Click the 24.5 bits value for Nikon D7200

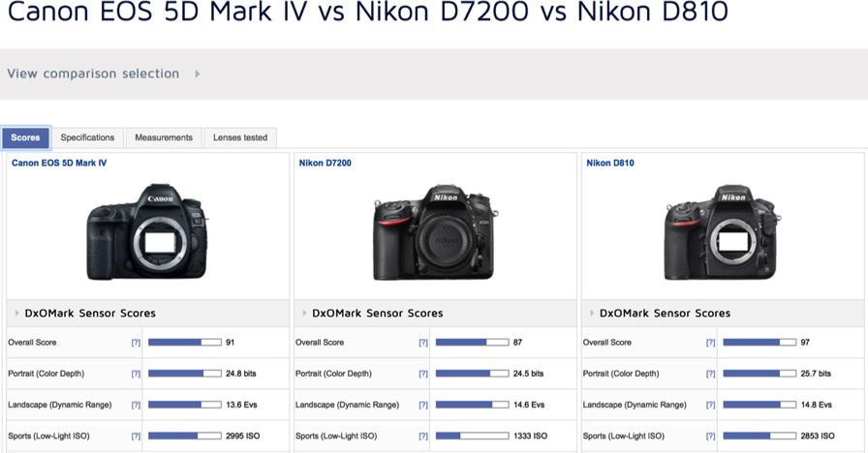[529, 374]
